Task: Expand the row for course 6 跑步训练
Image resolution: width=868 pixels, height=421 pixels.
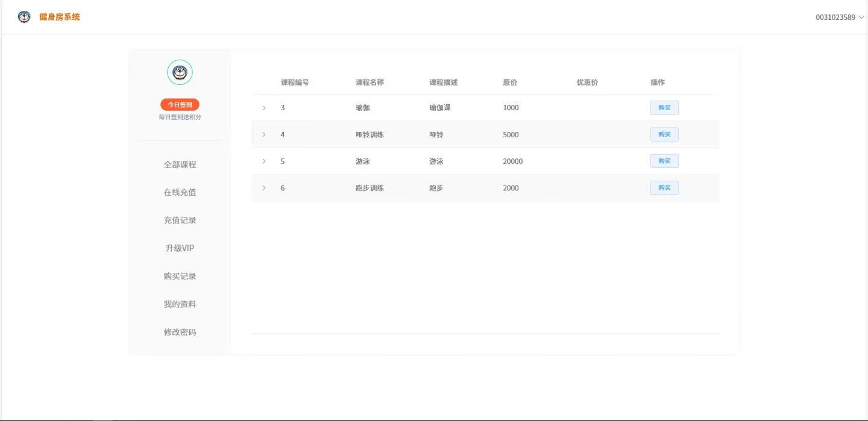Action: [x=264, y=188]
